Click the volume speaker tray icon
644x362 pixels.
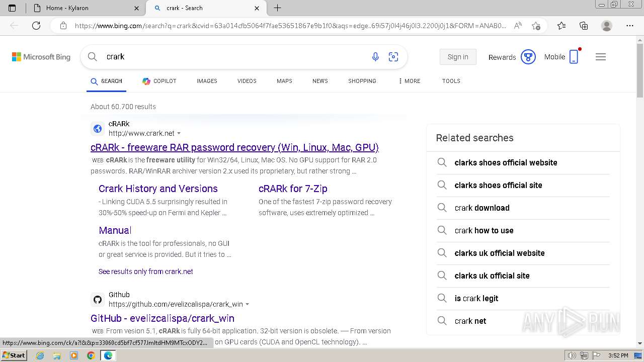pos(572,355)
